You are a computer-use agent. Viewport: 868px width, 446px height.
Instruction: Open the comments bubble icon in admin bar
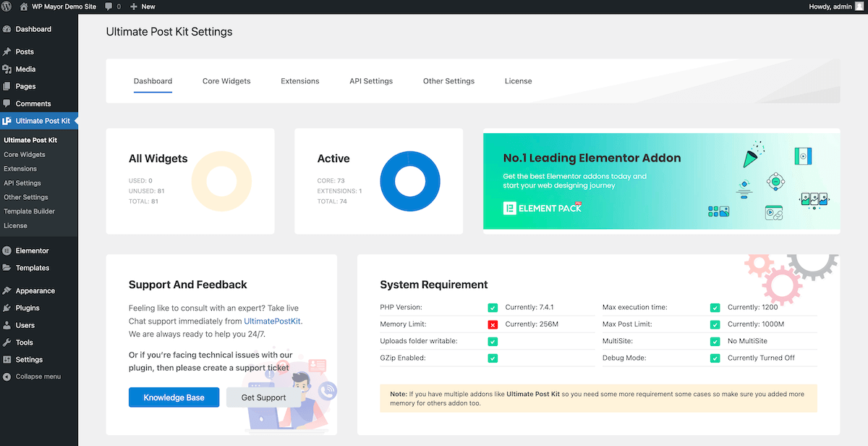109,7
